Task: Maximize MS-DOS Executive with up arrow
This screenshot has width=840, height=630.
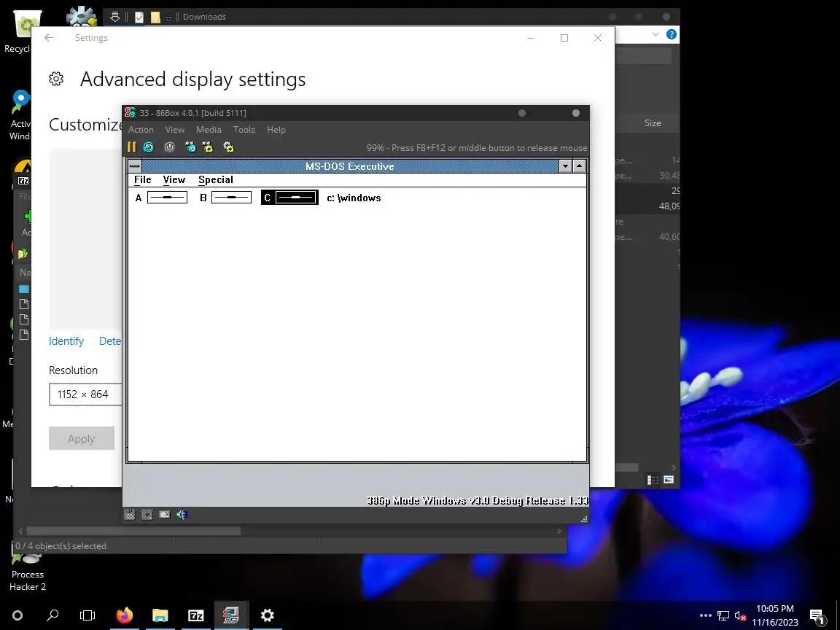Action: 579,166
